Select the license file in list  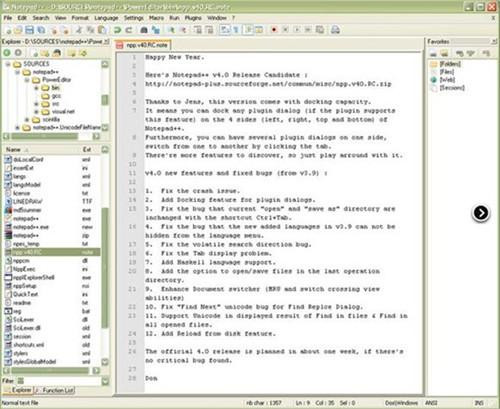21,193
